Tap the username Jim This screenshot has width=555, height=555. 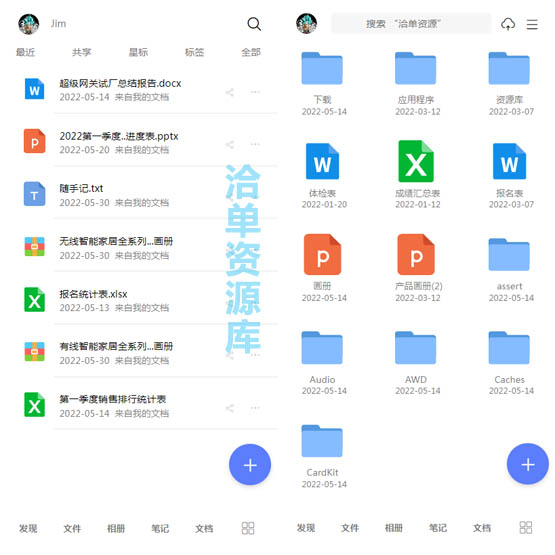pyautogui.click(x=58, y=24)
